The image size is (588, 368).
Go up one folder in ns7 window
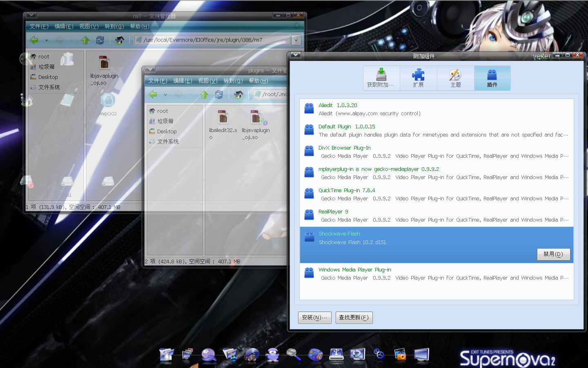coord(85,40)
